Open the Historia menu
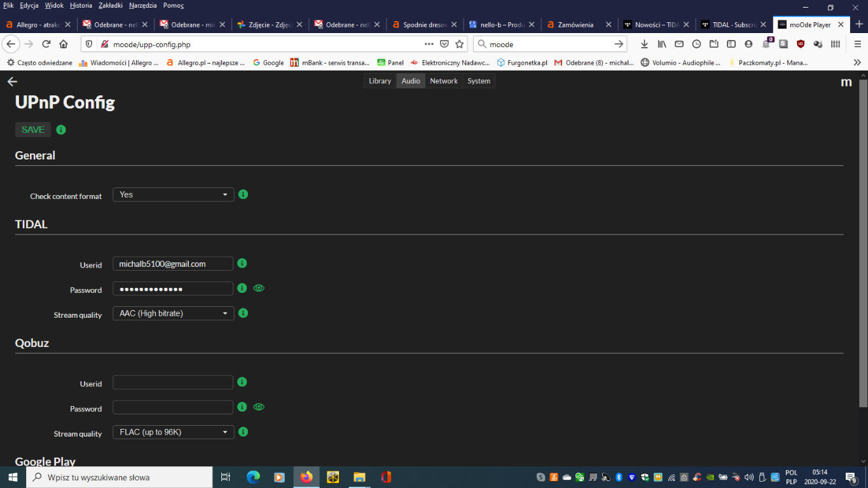868x488 pixels. (x=81, y=5)
